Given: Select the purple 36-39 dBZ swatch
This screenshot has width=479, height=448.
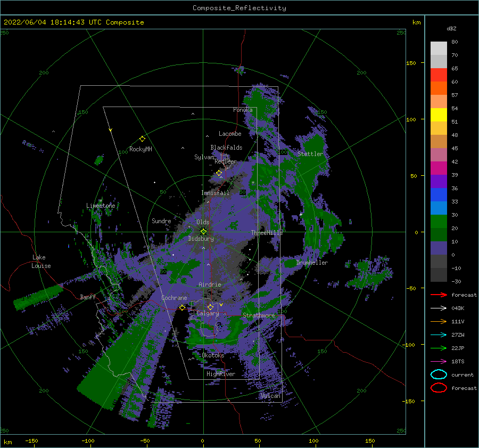Looking at the screenshot, I should [439, 182].
